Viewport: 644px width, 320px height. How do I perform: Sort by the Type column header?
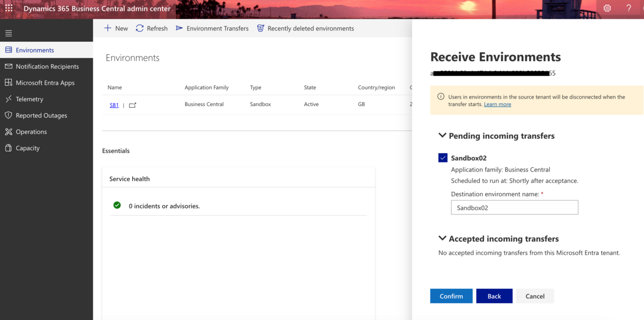pyautogui.click(x=256, y=87)
